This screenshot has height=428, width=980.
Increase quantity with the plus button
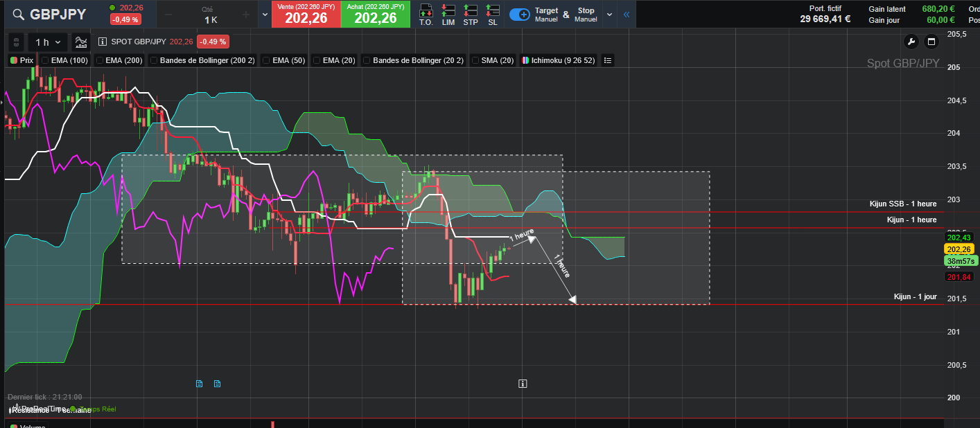point(245,15)
